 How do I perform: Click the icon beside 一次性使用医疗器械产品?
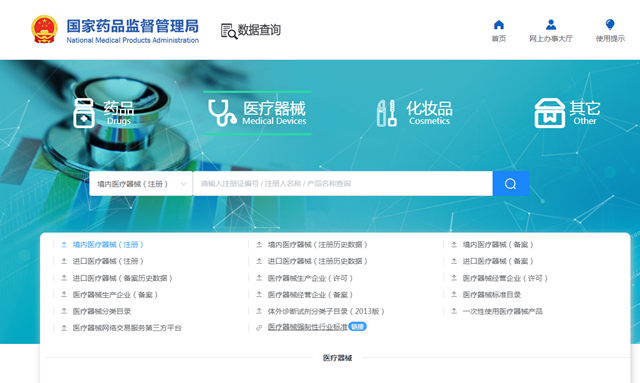(454, 311)
